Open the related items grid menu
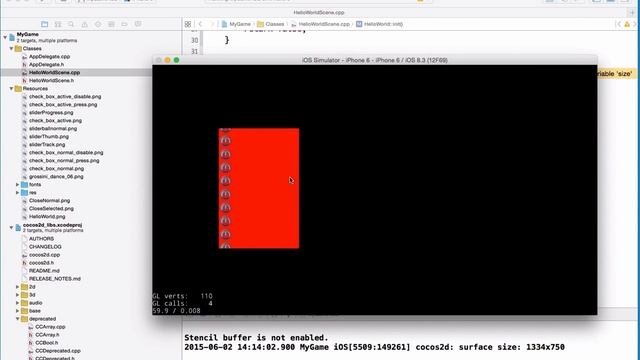 pos(188,24)
